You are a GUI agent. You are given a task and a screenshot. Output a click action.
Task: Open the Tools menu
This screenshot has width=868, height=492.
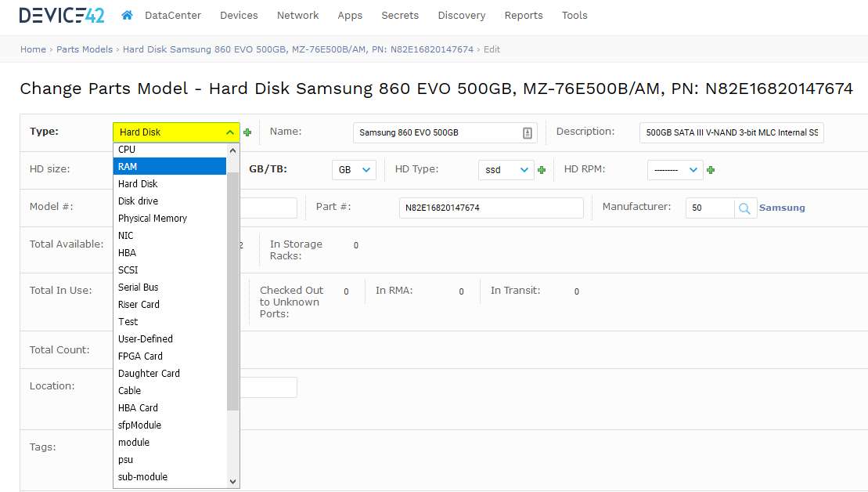[x=574, y=16]
